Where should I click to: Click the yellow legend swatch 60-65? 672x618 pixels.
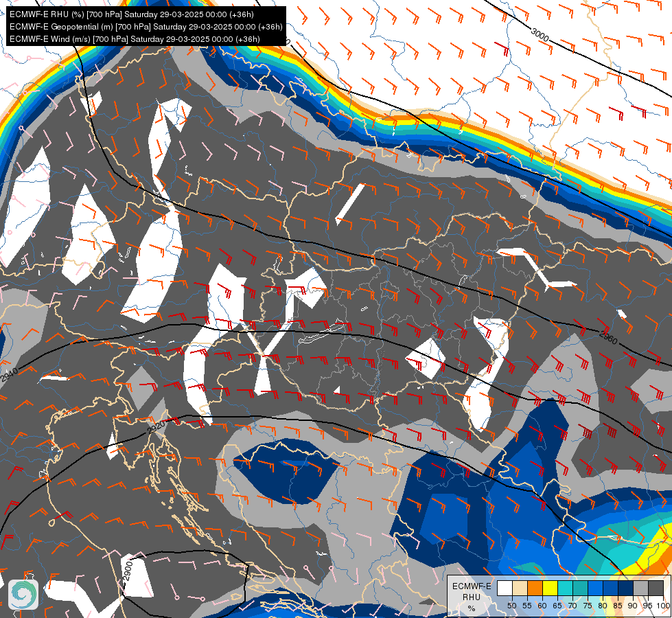(x=550, y=588)
